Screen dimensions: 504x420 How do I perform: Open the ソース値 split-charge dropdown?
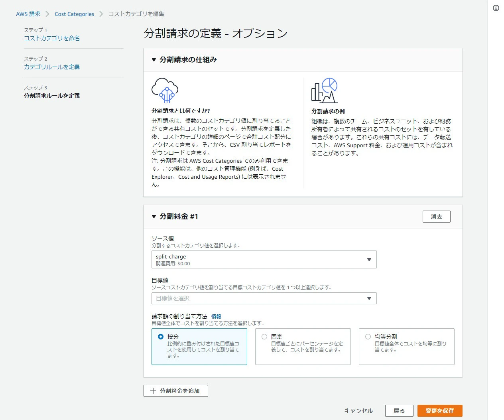[264, 260]
